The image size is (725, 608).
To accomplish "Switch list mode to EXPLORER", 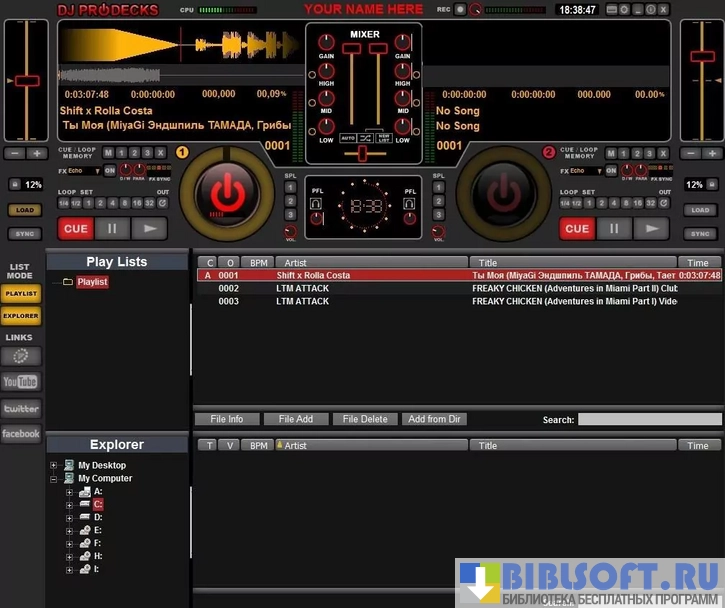I will click(21, 316).
